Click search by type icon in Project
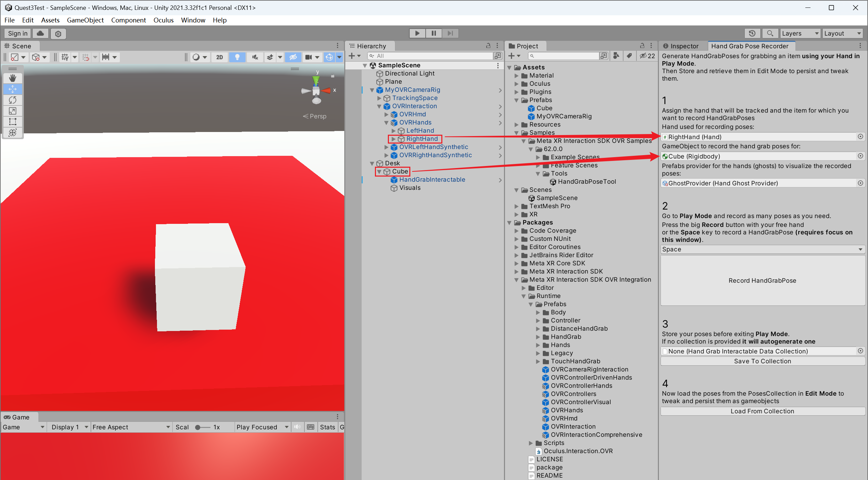This screenshot has height=480, width=868. pos(616,56)
